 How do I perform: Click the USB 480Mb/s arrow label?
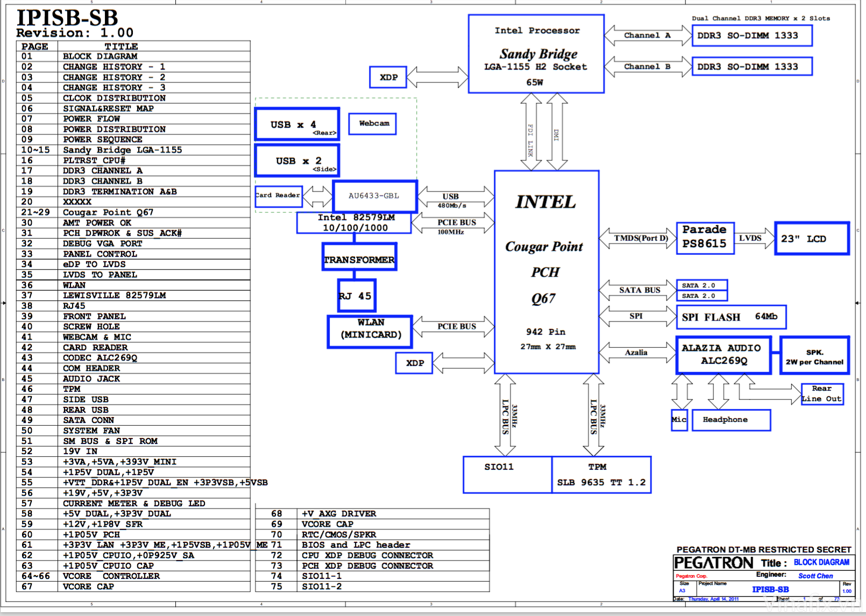[451, 200]
